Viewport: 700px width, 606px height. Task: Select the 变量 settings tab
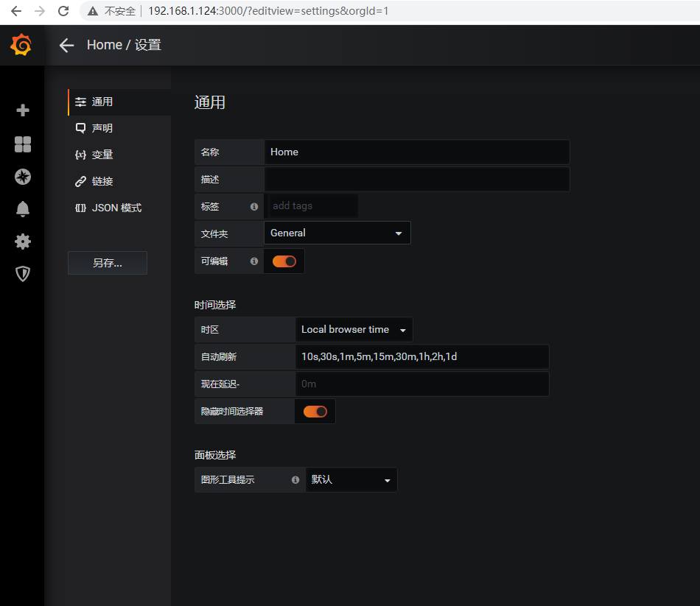(x=119, y=155)
